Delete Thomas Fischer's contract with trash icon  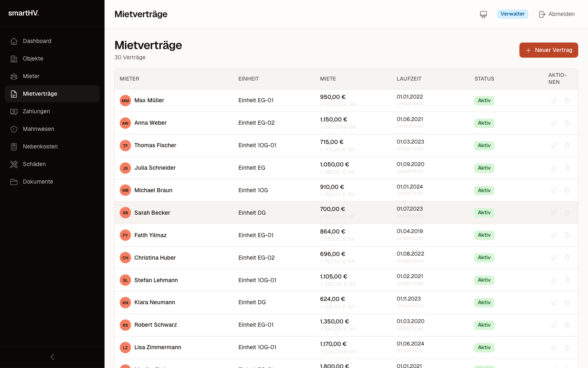pyautogui.click(x=567, y=145)
